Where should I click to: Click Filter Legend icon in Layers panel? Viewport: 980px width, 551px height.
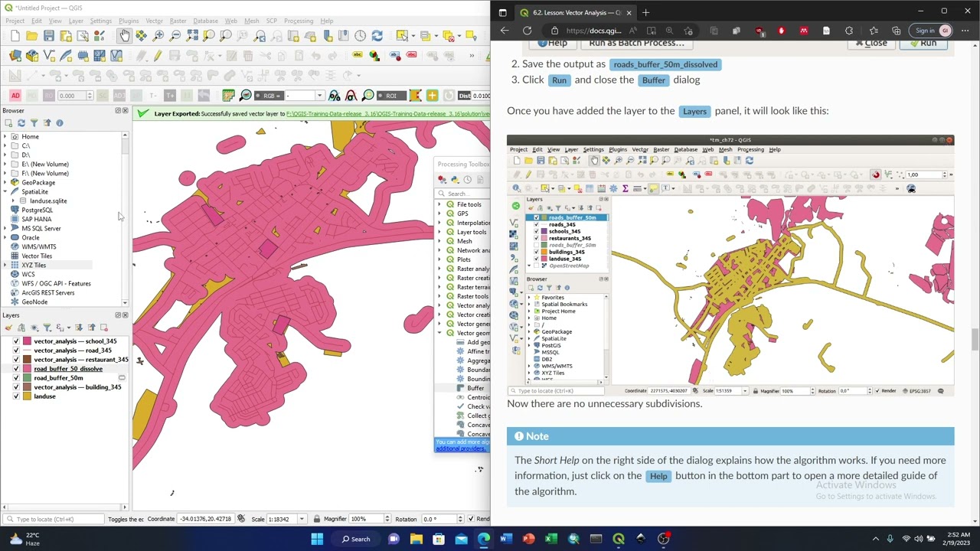(x=47, y=328)
